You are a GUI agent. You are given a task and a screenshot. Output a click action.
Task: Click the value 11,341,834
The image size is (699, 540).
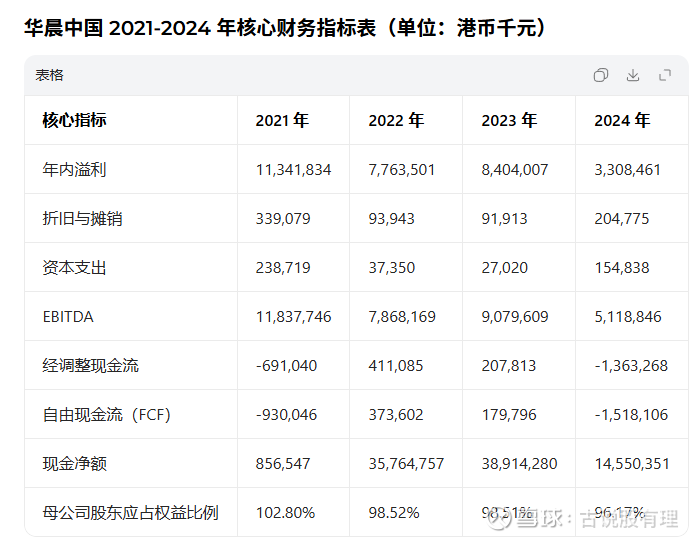click(x=293, y=169)
